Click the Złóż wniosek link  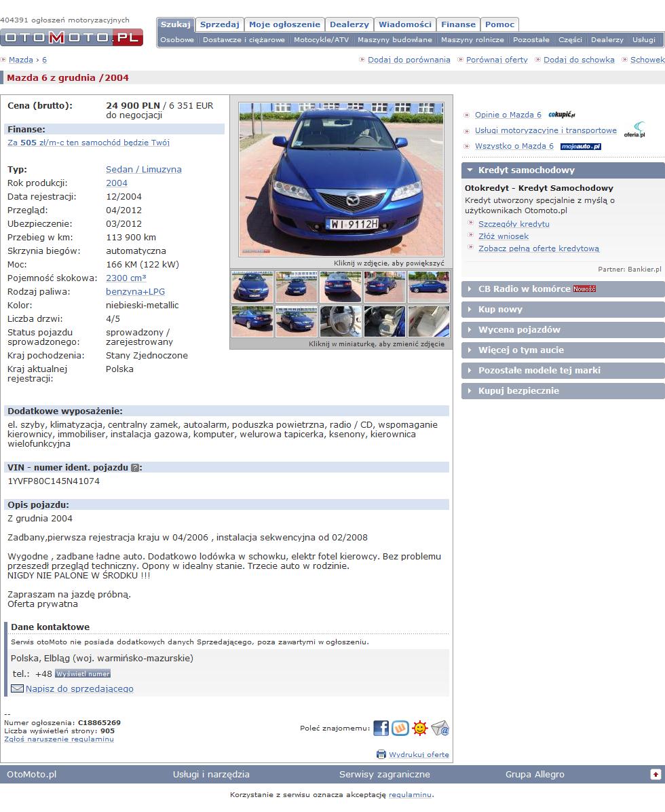point(503,236)
